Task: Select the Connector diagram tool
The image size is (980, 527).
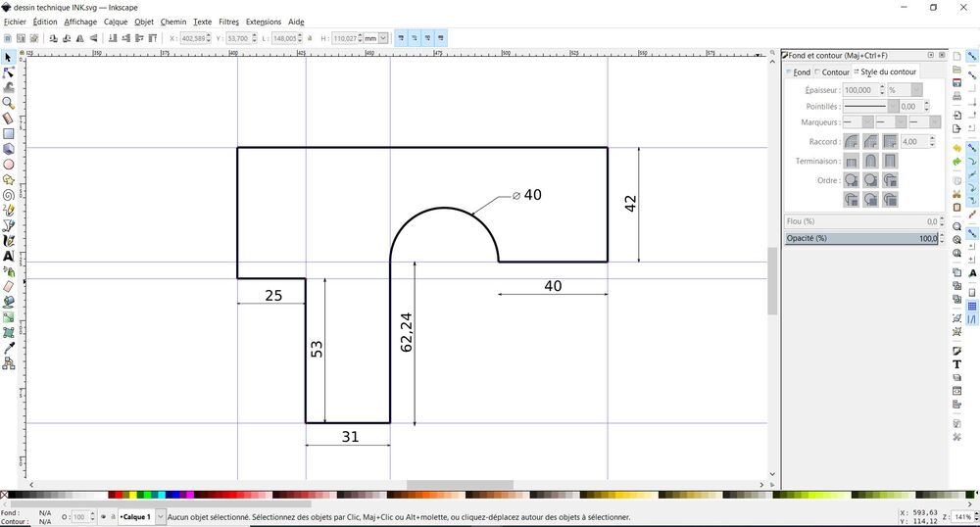Action: point(8,362)
